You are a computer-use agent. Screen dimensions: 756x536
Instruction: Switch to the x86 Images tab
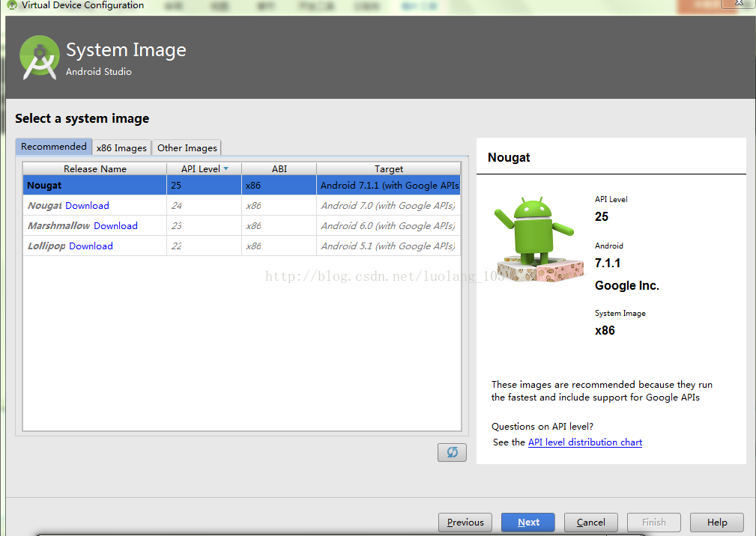click(121, 147)
